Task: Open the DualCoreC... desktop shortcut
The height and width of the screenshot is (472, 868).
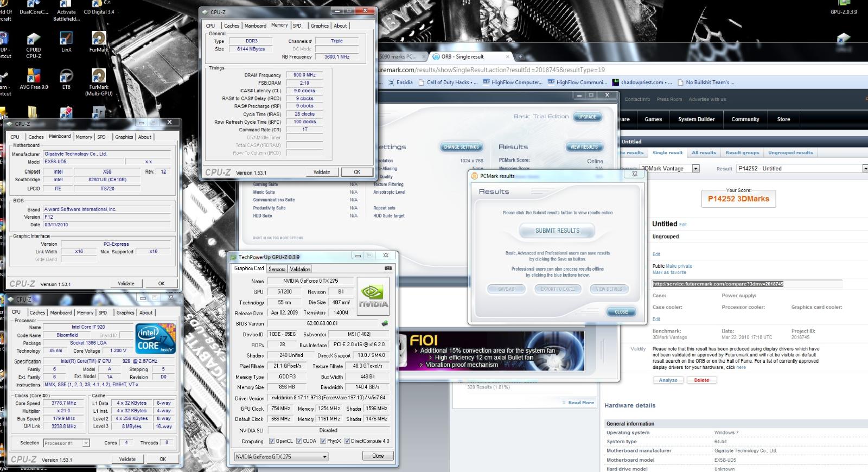Action: tap(34, 8)
